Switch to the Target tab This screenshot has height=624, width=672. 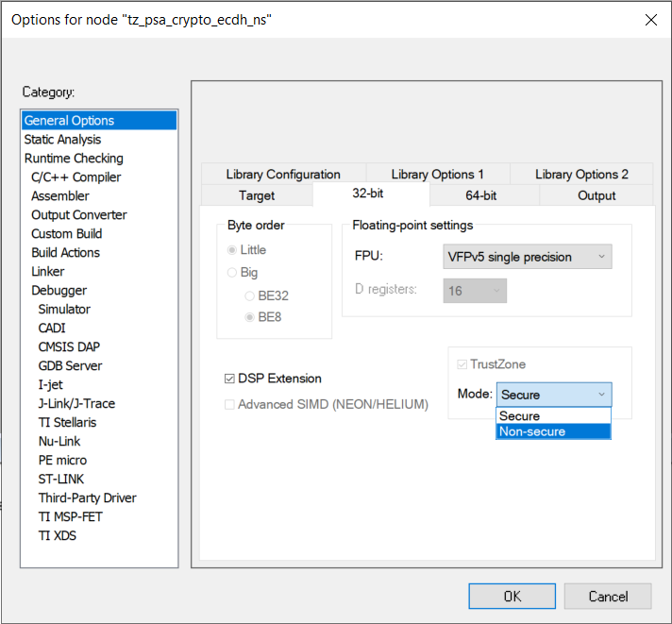256,195
